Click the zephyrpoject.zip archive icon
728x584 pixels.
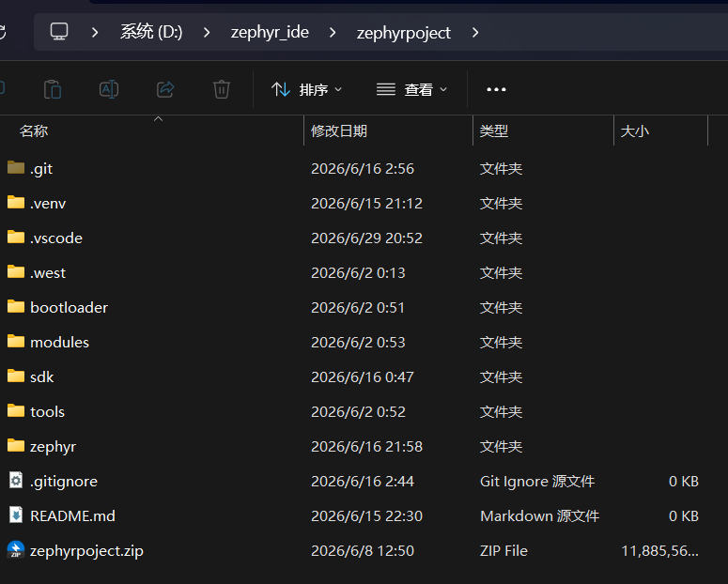click(x=16, y=549)
